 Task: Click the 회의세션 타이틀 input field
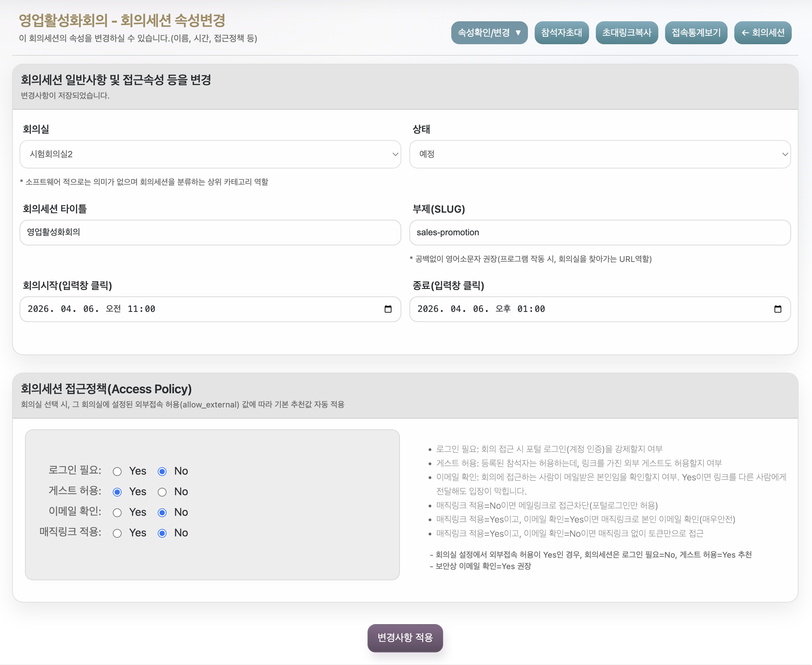pyautogui.click(x=210, y=233)
